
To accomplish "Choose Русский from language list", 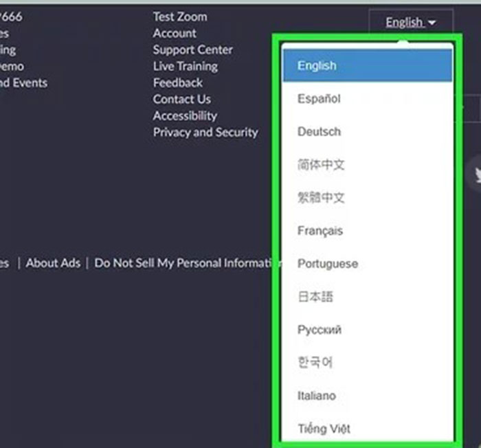I will coord(320,330).
